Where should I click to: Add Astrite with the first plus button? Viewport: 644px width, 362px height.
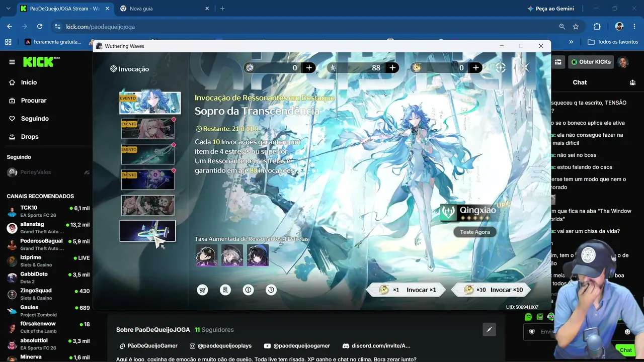pos(309,68)
